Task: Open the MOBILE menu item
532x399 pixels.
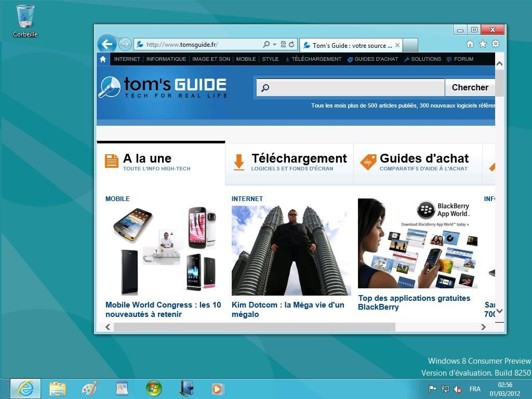Action: [x=246, y=59]
